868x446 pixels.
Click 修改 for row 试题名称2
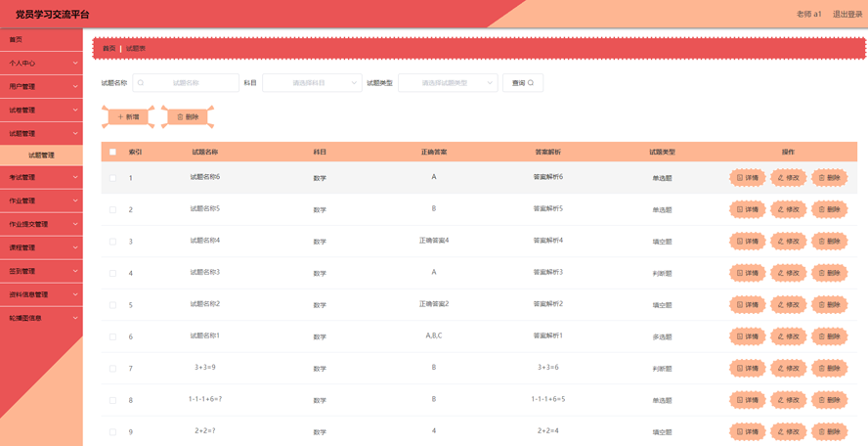pos(788,305)
